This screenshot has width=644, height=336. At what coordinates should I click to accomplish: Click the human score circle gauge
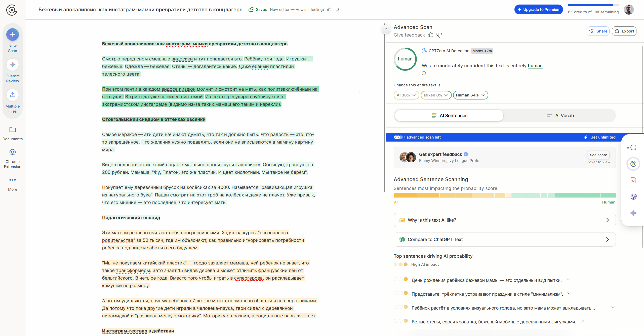click(405, 59)
